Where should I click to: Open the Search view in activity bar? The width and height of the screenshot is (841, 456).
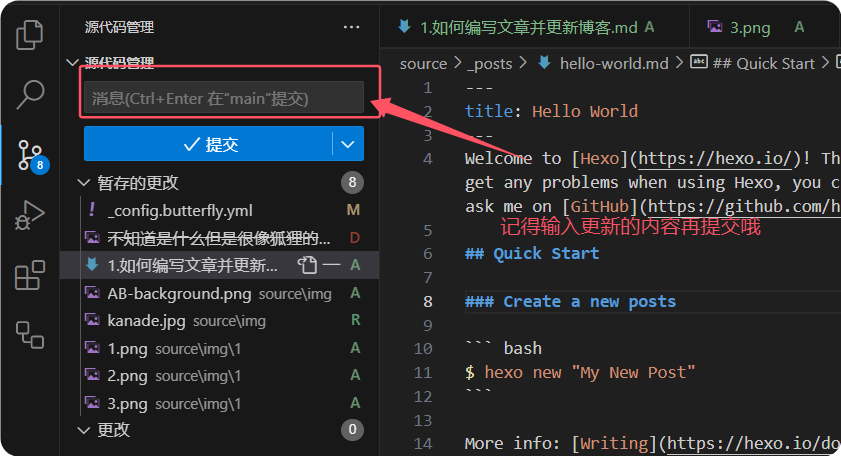click(x=29, y=94)
